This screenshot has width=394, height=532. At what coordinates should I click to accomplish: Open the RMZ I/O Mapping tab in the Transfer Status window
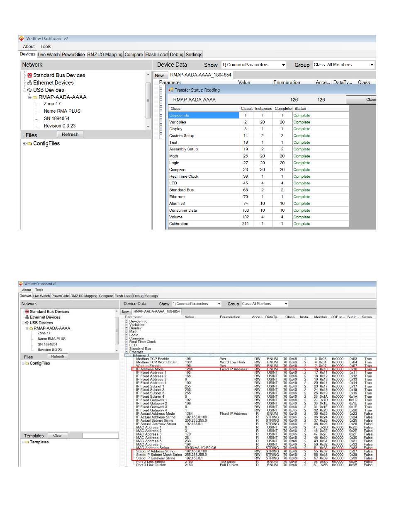[x=105, y=54]
